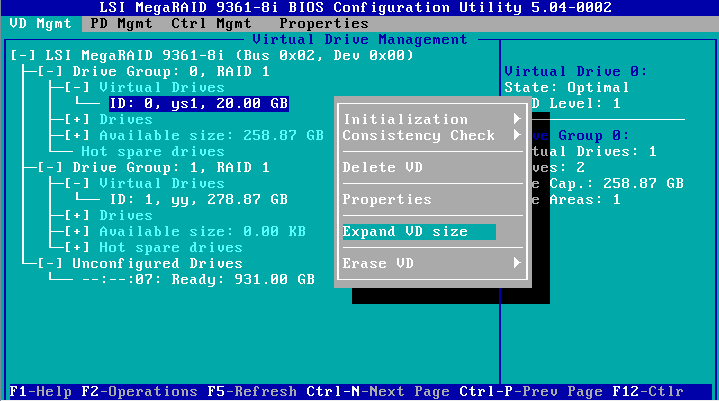
Task: Click F5-Refresh in the bottom bar
Action: [252, 392]
